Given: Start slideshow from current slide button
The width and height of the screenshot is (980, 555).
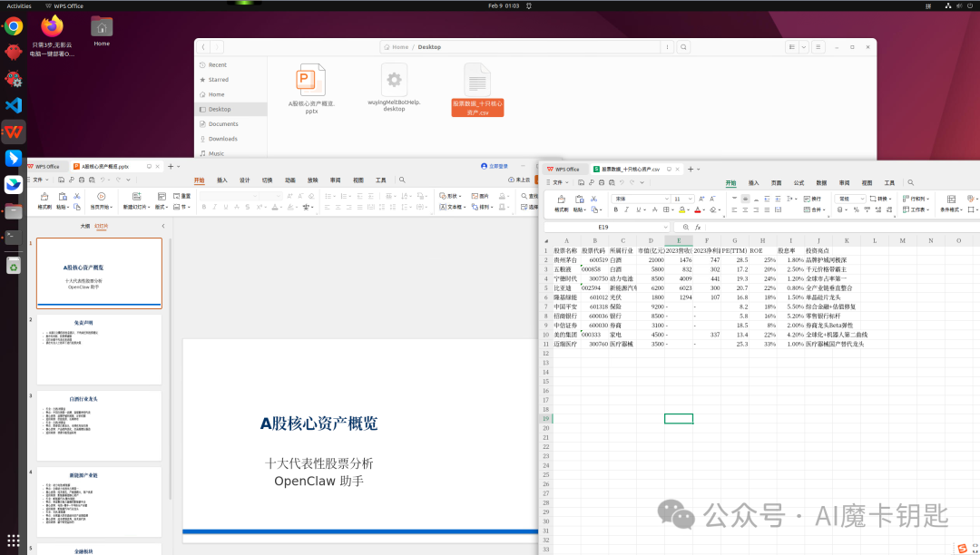Looking at the screenshot, I should click(x=102, y=200).
